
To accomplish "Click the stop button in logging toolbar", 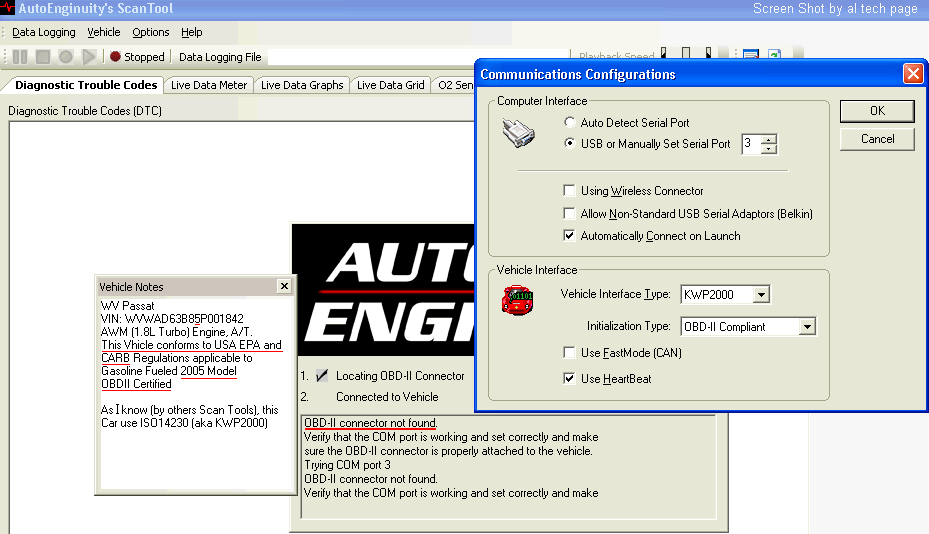I will [43, 57].
